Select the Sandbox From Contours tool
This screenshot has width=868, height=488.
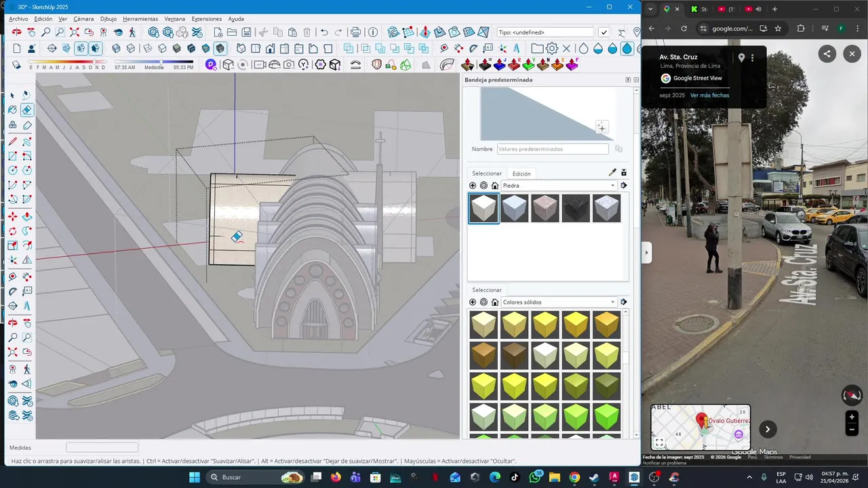pos(393,32)
